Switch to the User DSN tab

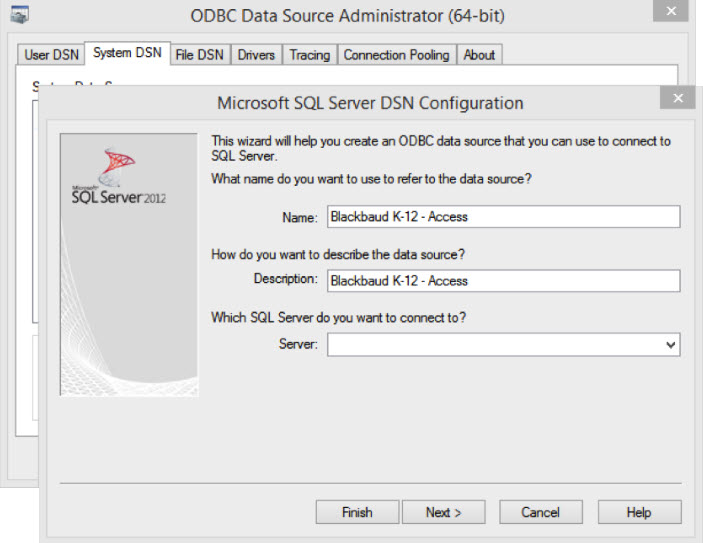tap(51, 55)
